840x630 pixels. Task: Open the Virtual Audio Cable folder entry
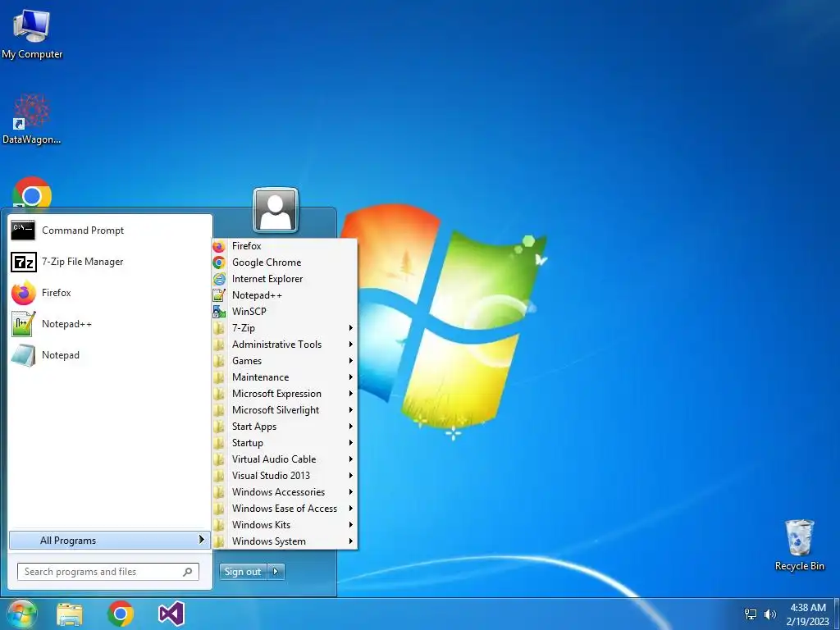pos(285,459)
